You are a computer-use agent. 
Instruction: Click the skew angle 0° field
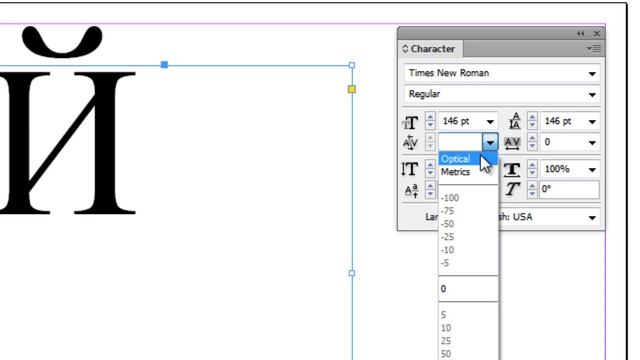pyautogui.click(x=570, y=190)
